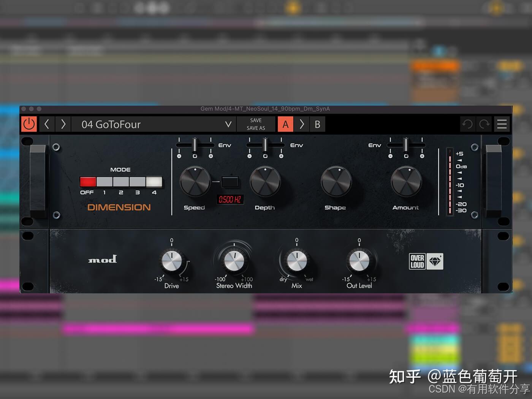Turn DIMENSION mode to OFF
Image resolution: width=532 pixels, height=399 pixels.
(87, 182)
